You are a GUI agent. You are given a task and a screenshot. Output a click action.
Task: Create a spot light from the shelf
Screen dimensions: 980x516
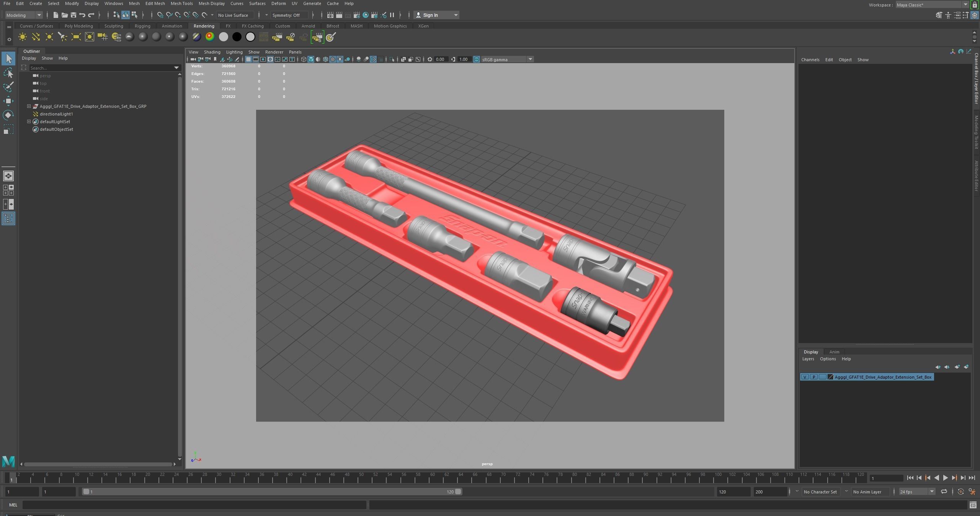(62, 37)
